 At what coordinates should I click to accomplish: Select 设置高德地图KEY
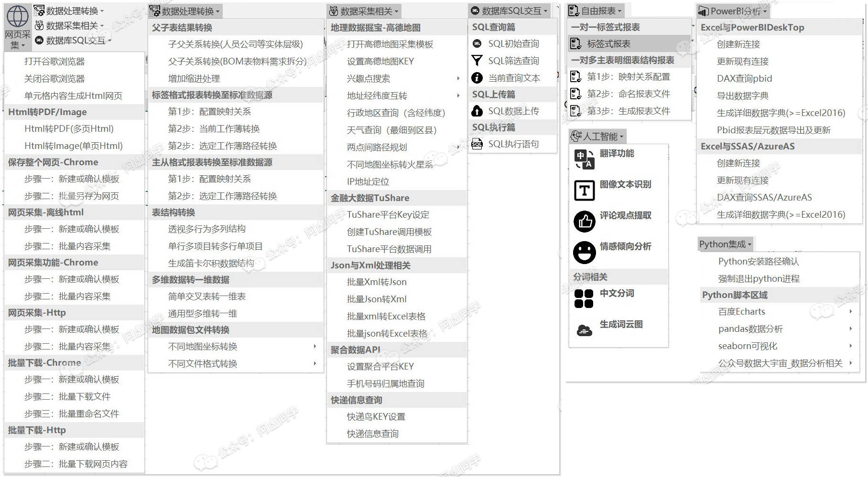click(397, 61)
